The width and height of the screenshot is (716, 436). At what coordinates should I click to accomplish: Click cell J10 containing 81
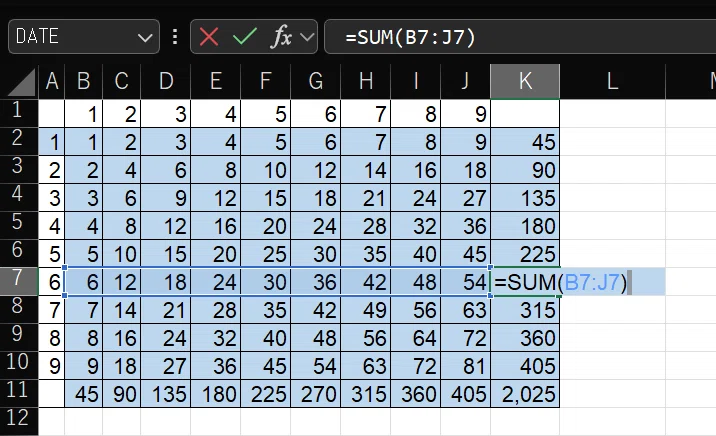[x=465, y=366]
